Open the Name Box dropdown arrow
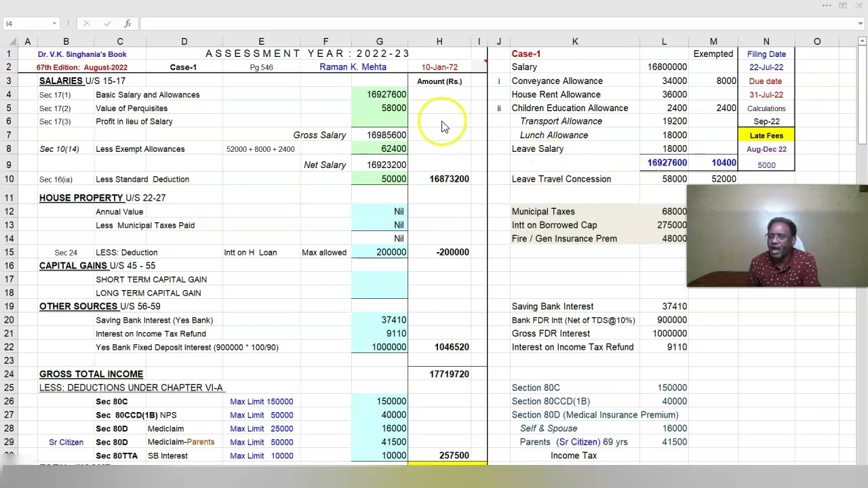Screen dimensions: 868x488 click(54, 24)
